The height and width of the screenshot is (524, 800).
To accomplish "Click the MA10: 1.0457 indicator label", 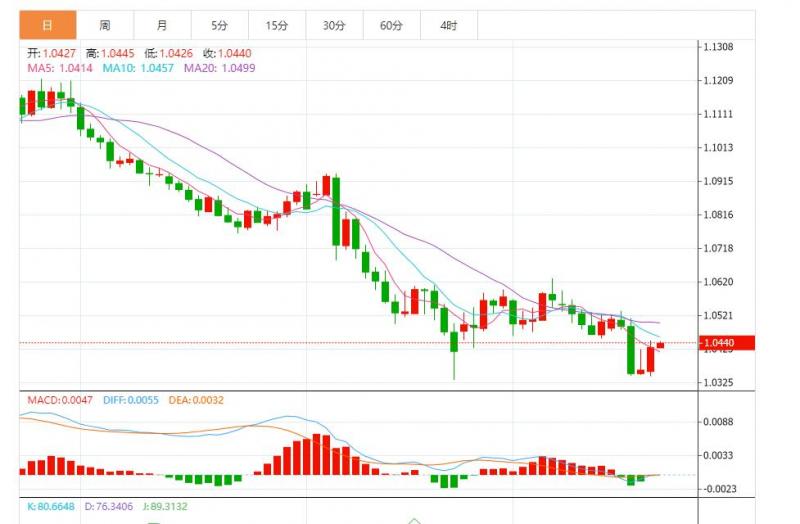I will tap(138, 68).
